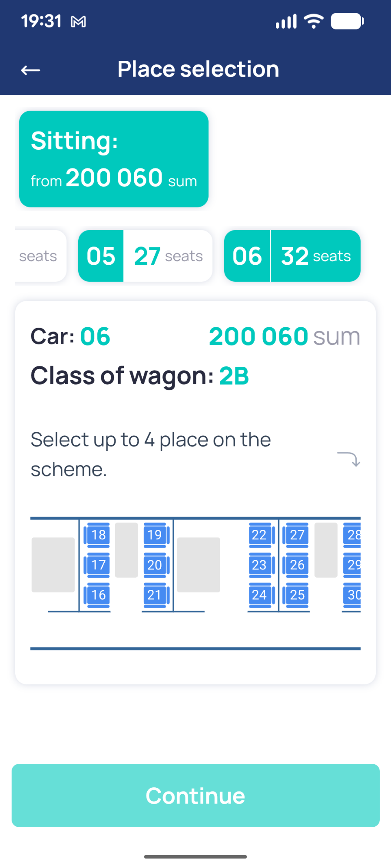The image size is (391, 868).
Task: Select seat 17 on the scheme
Action: [x=98, y=565]
